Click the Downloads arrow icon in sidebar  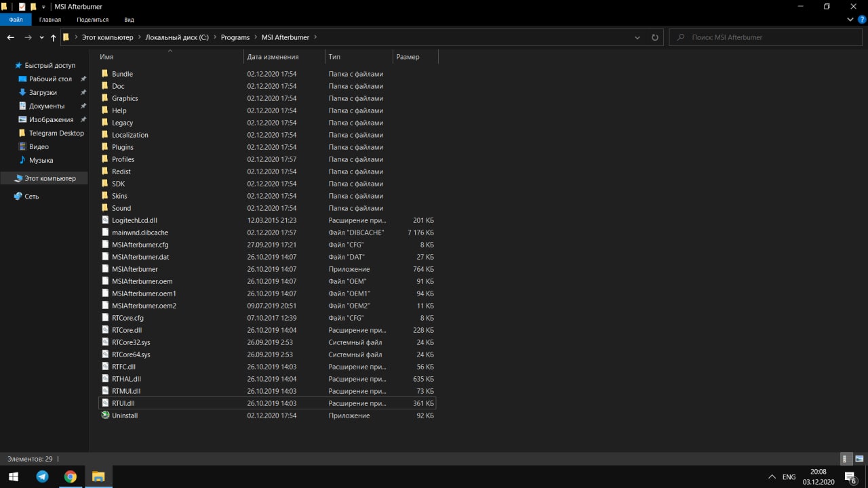point(22,93)
